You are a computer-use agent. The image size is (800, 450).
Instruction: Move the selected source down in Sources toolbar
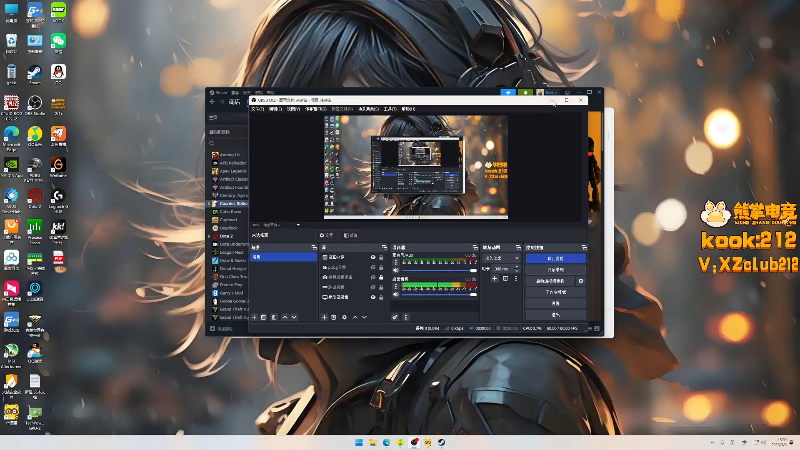coord(364,317)
